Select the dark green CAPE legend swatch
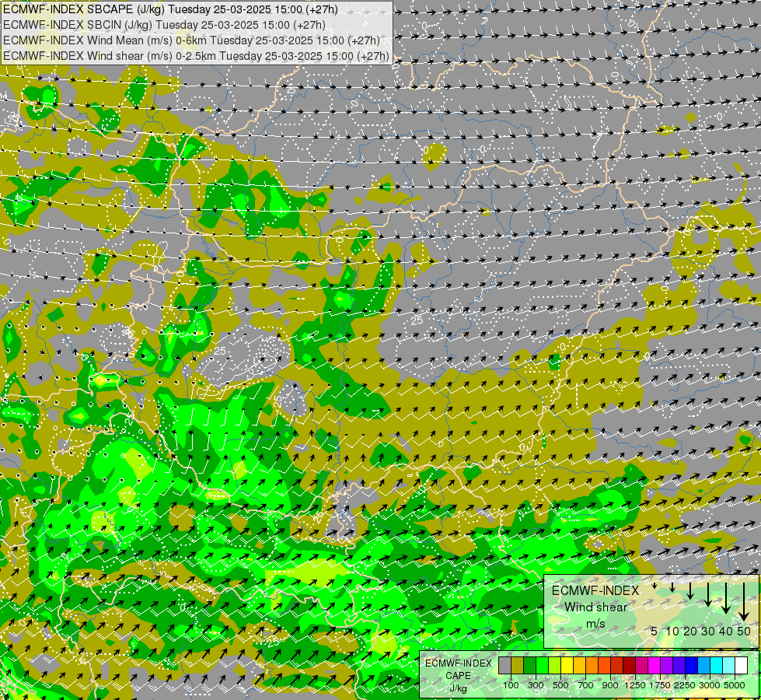The image size is (761, 700). click(x=530, y=666)
